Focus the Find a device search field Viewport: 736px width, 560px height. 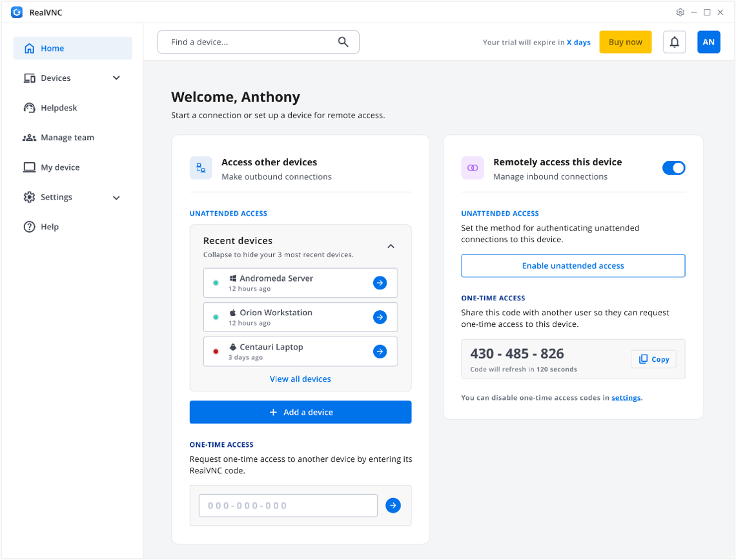pyautogui.click(x=258, y=42)
